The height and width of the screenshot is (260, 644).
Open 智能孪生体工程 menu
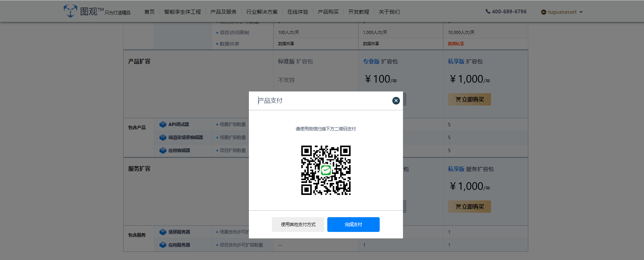182,12
